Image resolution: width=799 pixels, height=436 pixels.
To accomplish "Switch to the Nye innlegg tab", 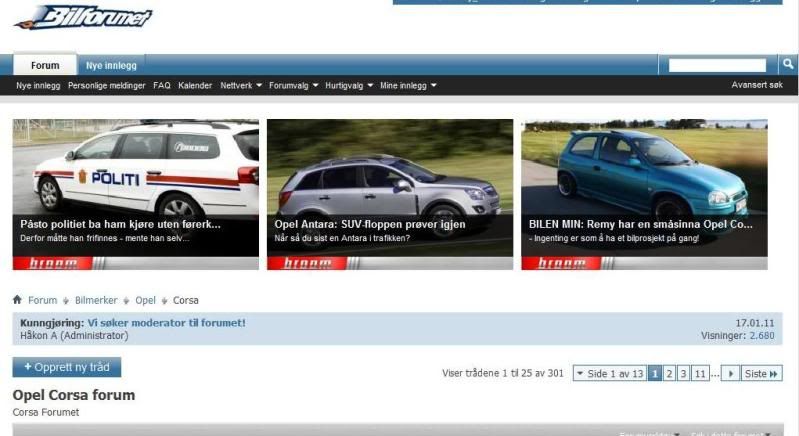I will [x=111, y=65].
